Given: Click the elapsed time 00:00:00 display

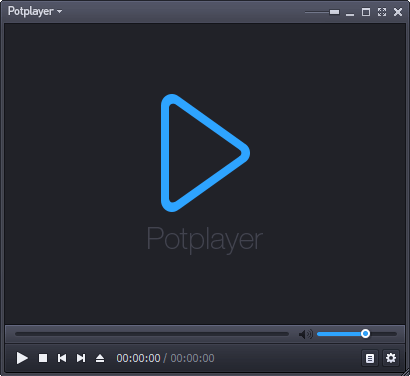Looking at the screenshot, I should click(x=138, y=358).
